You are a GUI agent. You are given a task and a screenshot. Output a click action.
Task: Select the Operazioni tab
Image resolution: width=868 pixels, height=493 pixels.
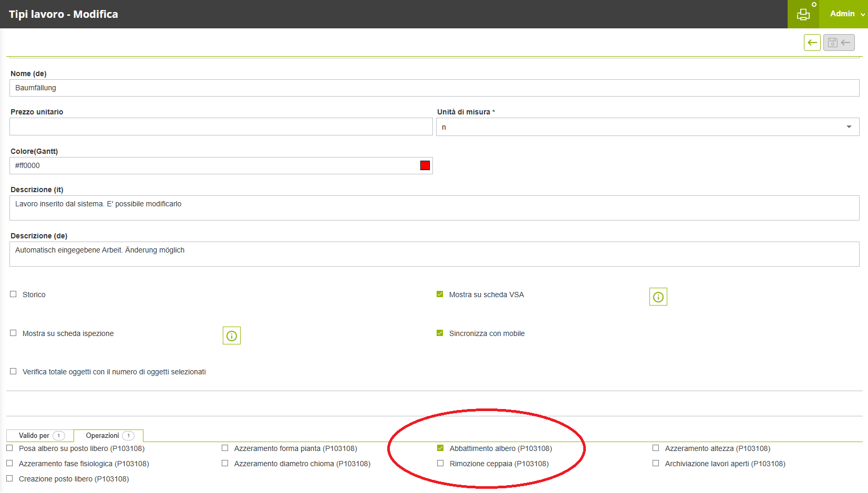coord(108,436)
